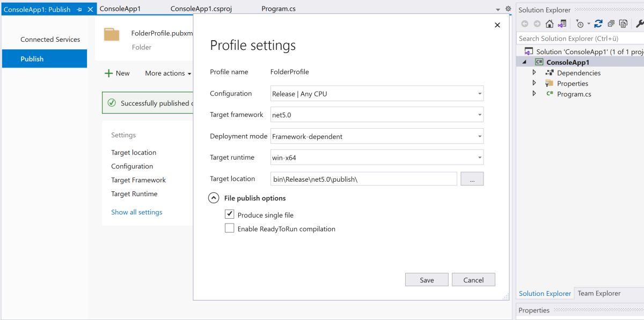Sync with active document icon
Screen dimensions: 644x320
(598, 24)
